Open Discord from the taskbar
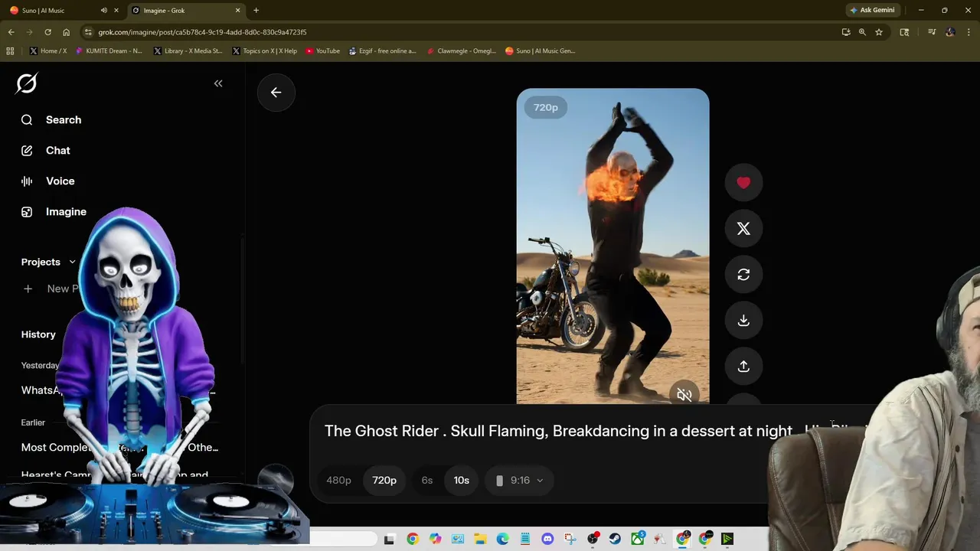The width and height of the screenshot is (980, 551). pos(547,540)
